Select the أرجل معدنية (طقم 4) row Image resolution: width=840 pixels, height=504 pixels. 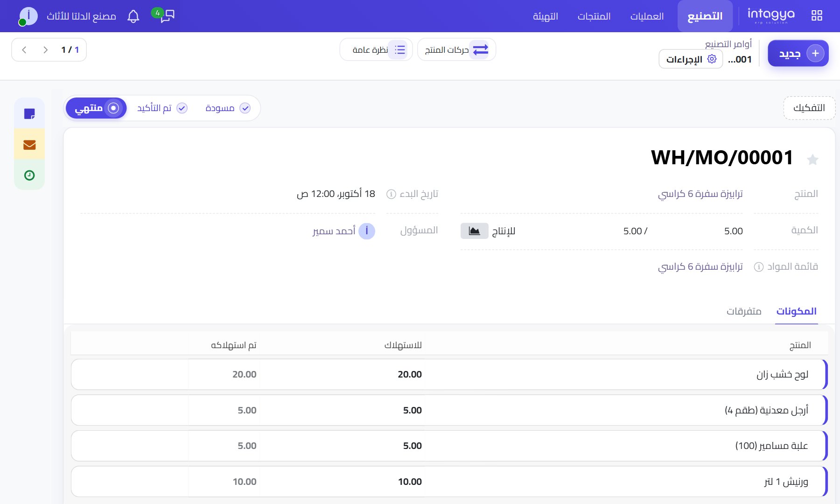coord(449,410)
